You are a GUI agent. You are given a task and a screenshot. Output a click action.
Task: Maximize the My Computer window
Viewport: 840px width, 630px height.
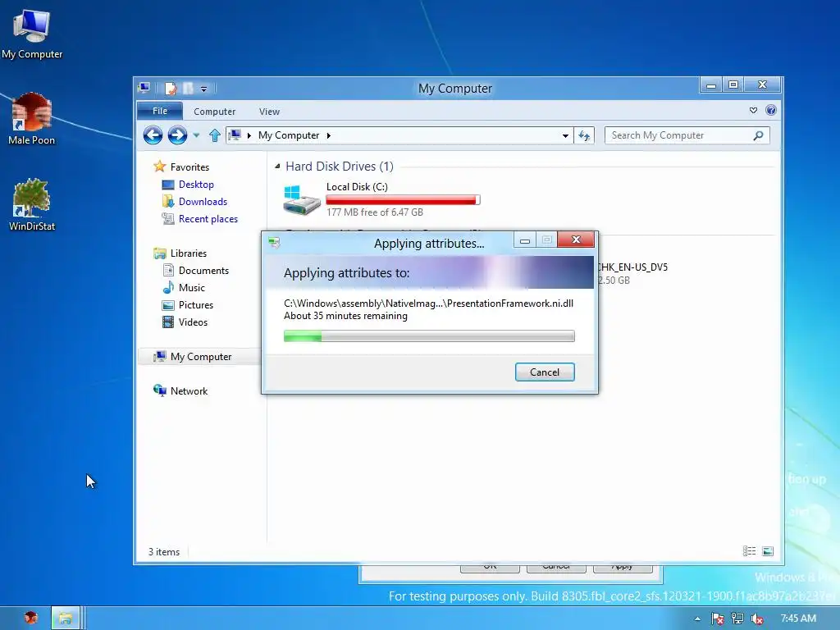733,84
